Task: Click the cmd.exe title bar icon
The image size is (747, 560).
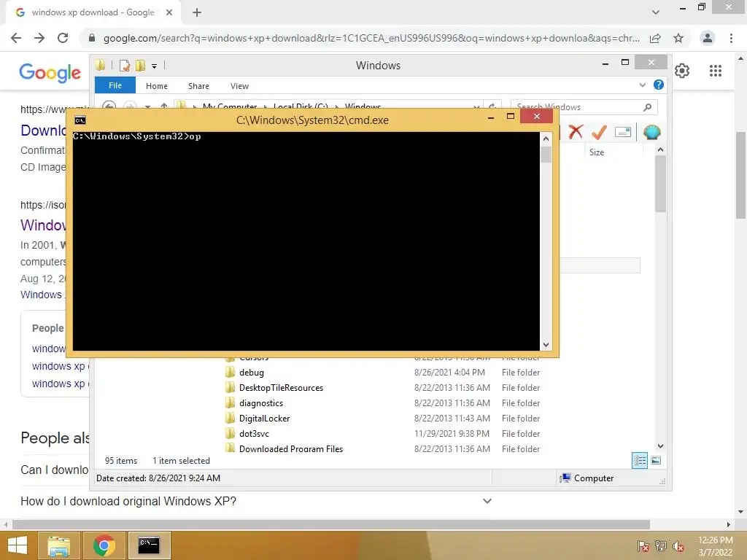Action: coord(80,120)
